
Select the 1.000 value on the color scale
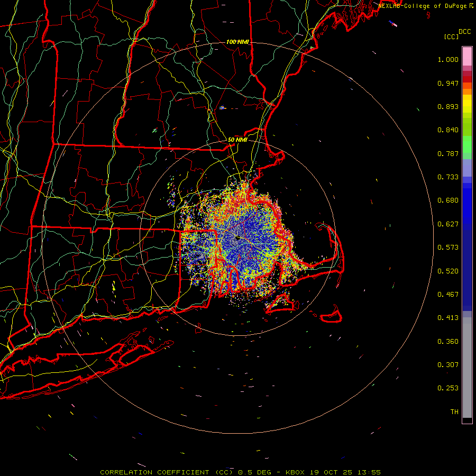(x=448, y=60)
